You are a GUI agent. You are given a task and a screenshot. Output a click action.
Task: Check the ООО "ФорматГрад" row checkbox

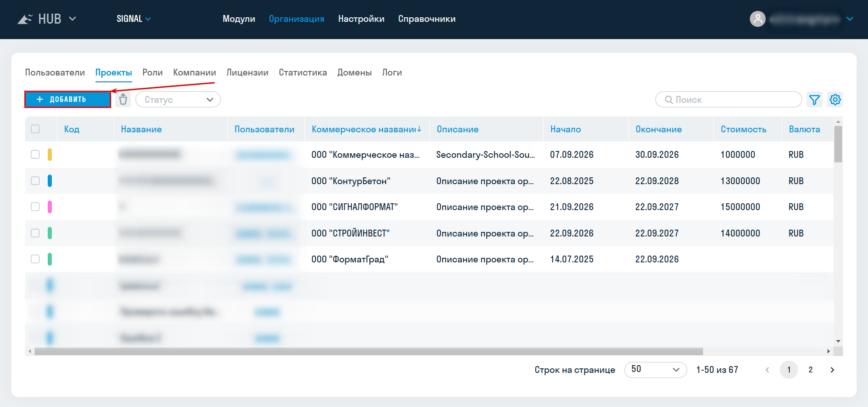[x=35, y=259]
